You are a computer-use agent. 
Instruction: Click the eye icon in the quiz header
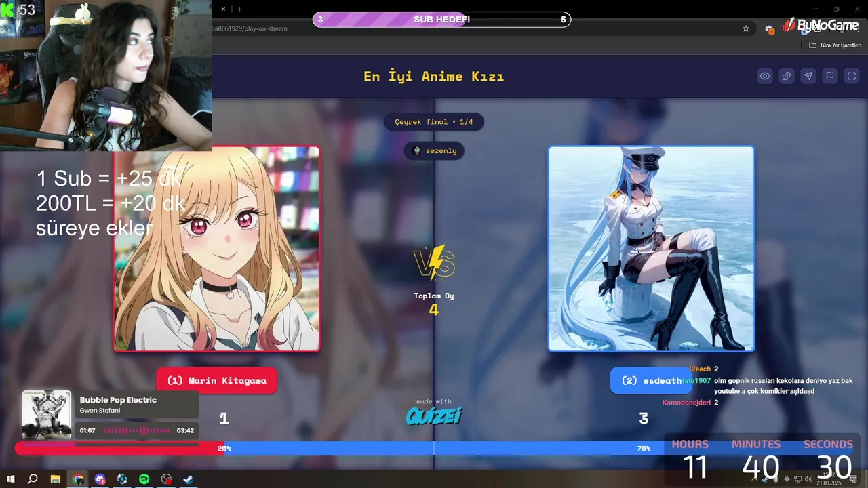(765, 76)
